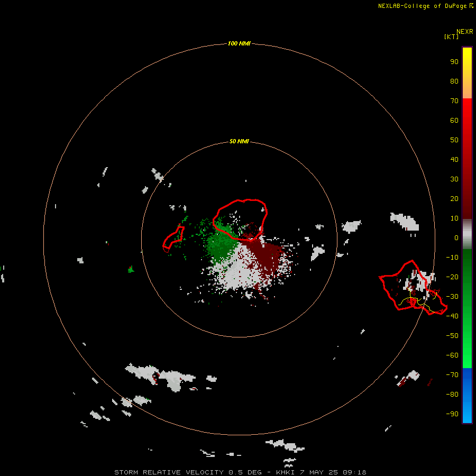476x476 pixels.
Task: Click the [KT] units label
Action: (x=452, y=36)
